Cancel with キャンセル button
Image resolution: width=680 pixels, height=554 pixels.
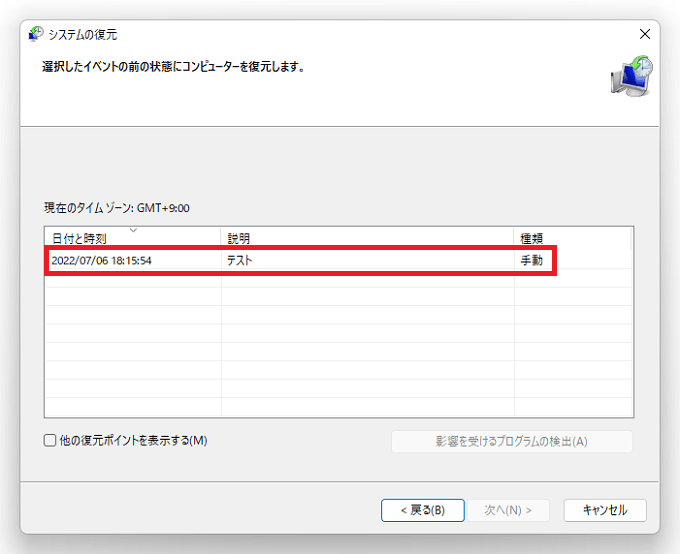[x=605, y=510]
